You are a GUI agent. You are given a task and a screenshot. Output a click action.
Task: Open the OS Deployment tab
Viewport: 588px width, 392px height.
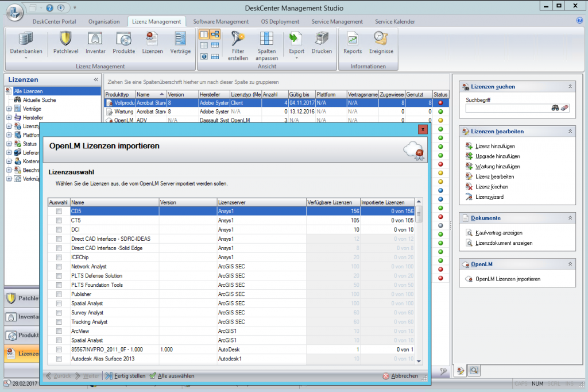(x=280, y=22)
